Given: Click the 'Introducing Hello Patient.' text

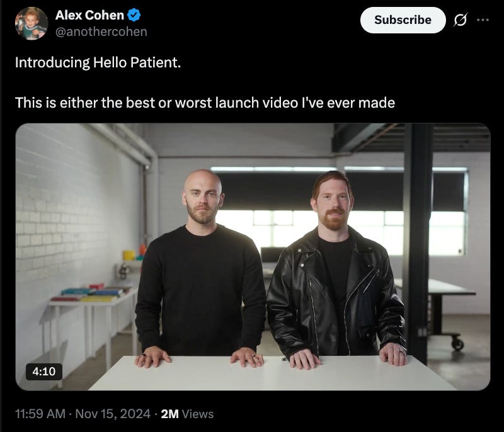Looking at the screenshot, I should [98, 62].
